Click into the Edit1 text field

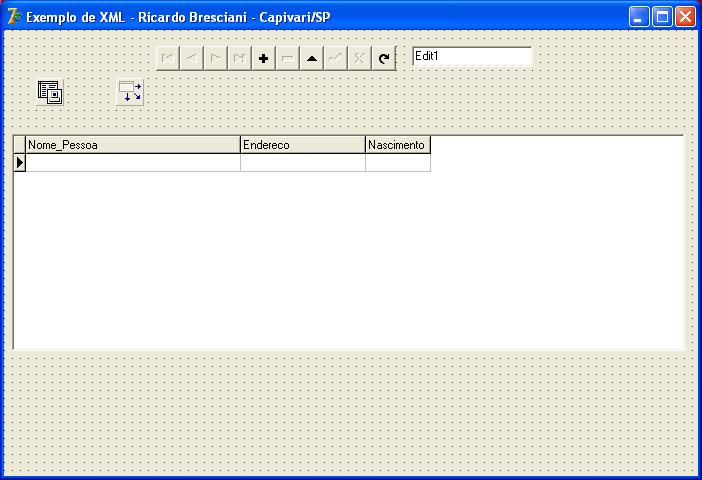point(472,57)
